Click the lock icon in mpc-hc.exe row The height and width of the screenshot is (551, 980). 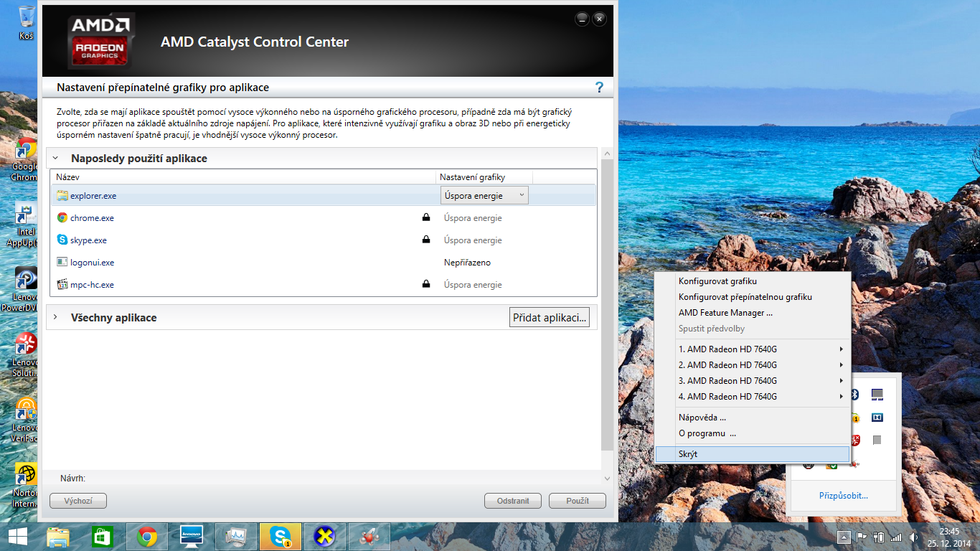(x=426, y=284)
